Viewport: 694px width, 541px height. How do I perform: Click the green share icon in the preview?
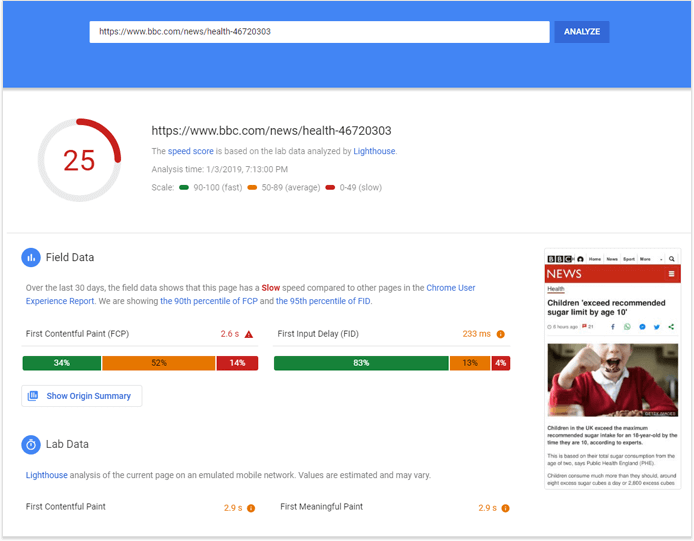pos(671,327)
